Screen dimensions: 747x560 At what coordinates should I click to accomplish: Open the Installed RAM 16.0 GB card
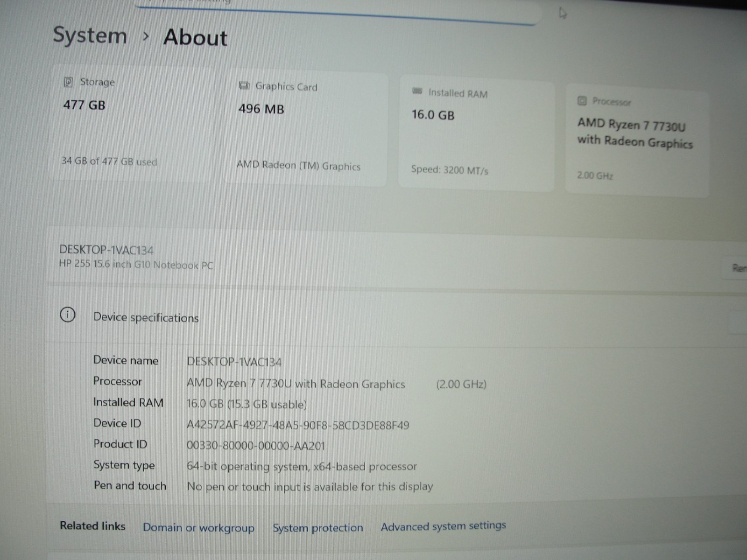476,134
